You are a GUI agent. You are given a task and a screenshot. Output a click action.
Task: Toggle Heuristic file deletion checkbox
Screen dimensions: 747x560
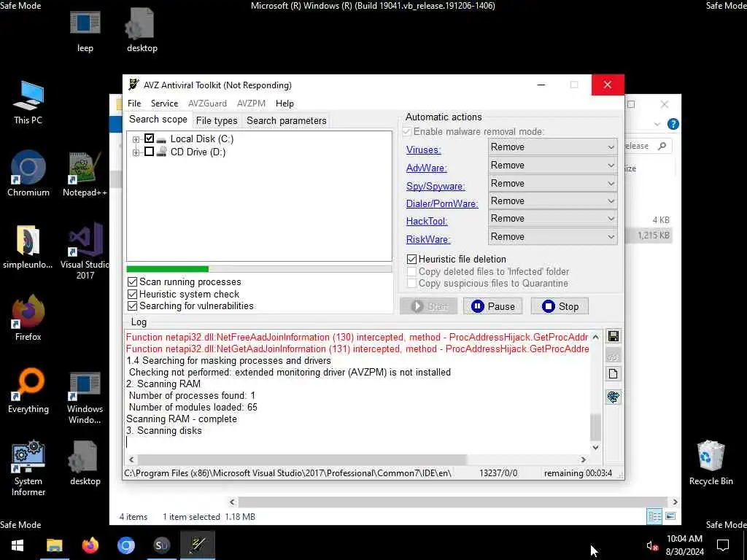pyautogui.click(x=411, y=260)
